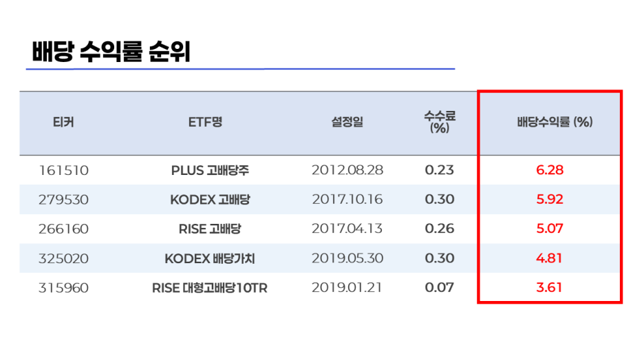Select ETF name 'RISE 대형고배당10TR'
This screenshot has width=644, height=363.
[210, 288]
